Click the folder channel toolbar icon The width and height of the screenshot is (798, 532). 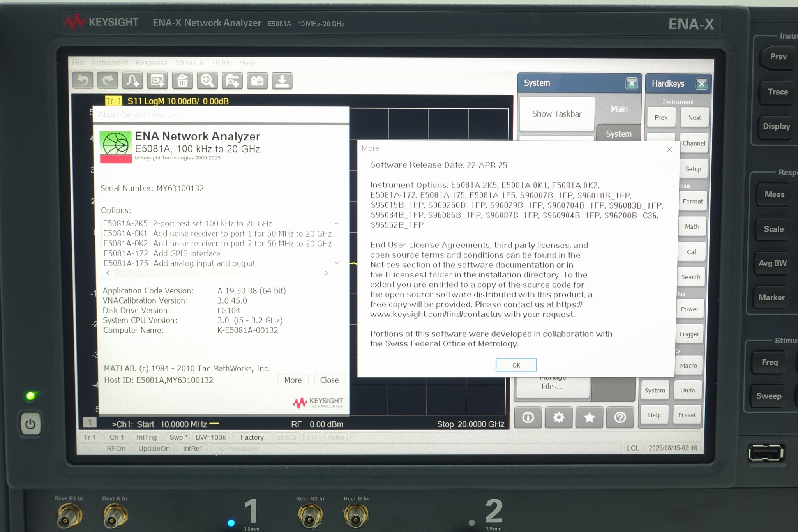click(x=232, y=81)
